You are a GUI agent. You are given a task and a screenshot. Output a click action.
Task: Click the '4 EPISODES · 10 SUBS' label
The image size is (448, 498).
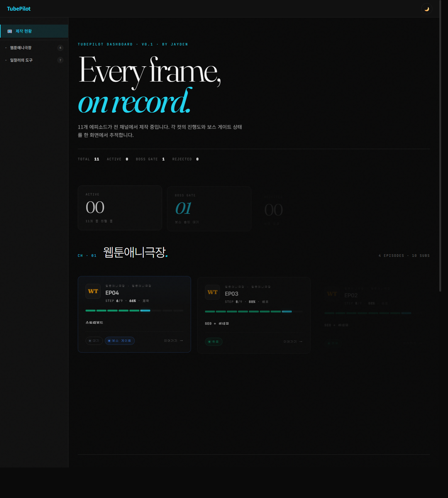click(404, 256)
